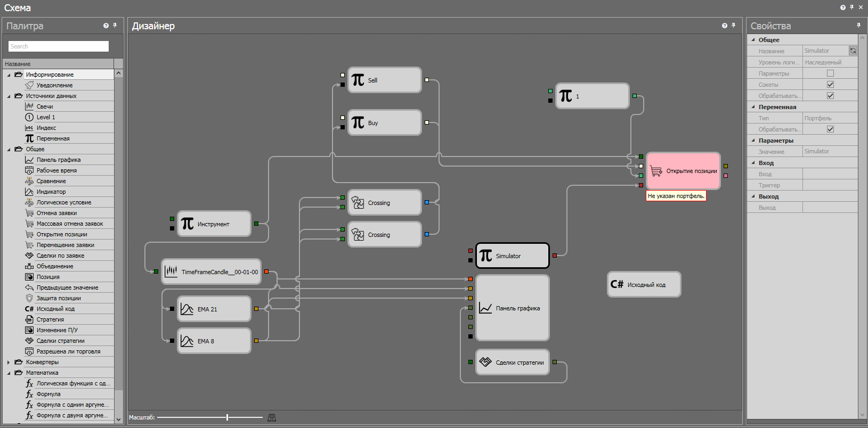This screenshot has height=428, width=868.
Task: Select Индикатор item in the palette
Action: tap(51, 192)
